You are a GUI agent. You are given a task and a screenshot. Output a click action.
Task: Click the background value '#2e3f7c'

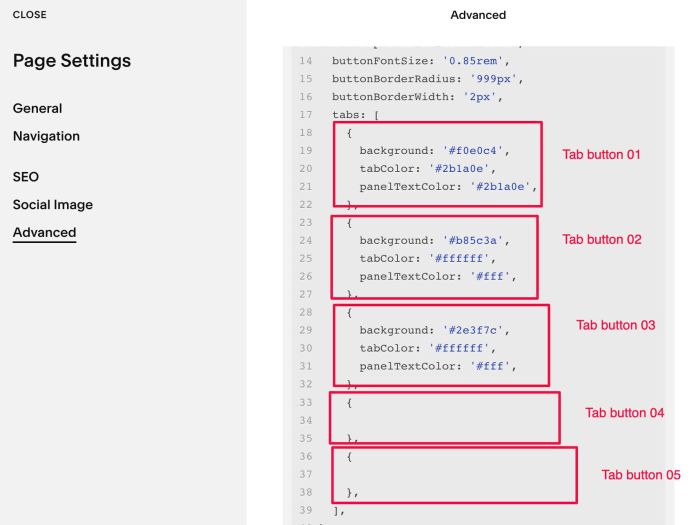[473, 330]
